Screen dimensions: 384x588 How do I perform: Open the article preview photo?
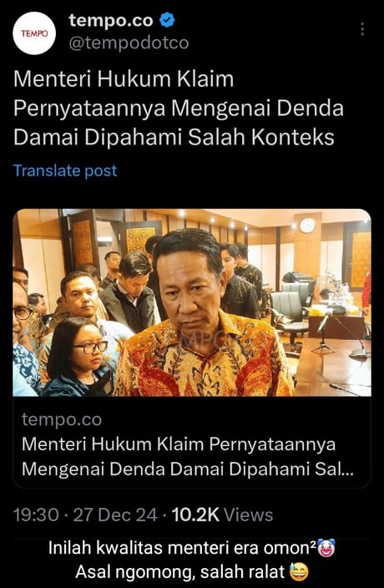tap(192, 302)
